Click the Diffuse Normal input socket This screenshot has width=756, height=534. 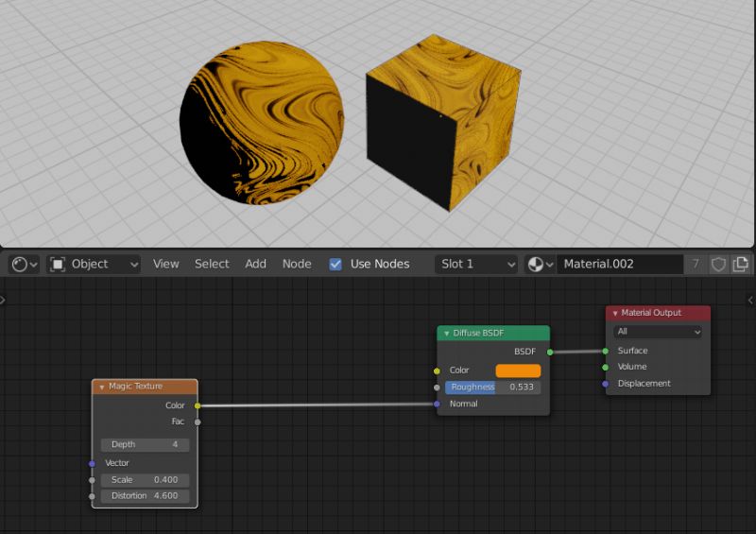437,405
